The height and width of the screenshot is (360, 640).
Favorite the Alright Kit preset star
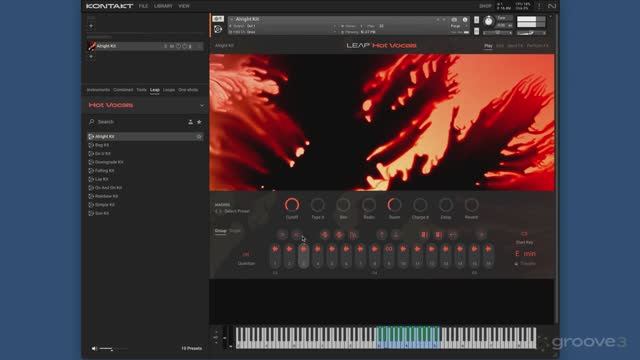[199, 137]
